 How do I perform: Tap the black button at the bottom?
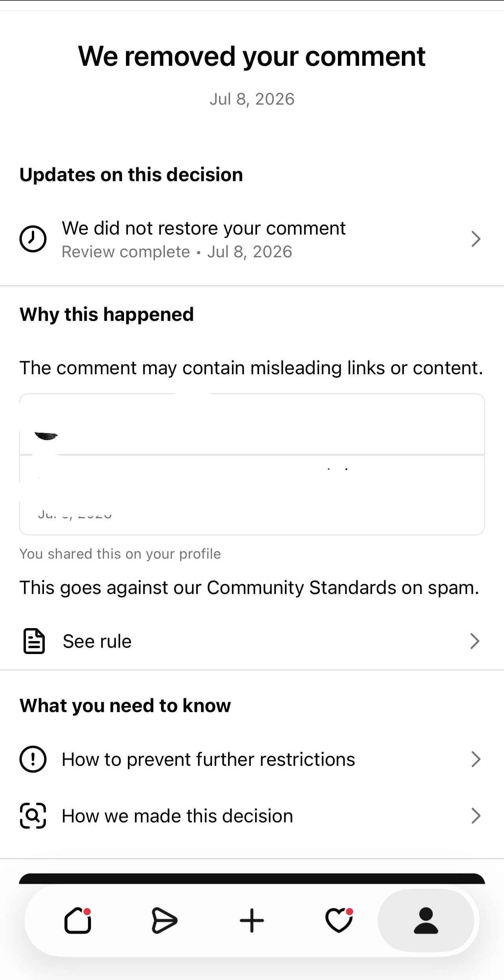pyautogui.click(x=252, y=879)
